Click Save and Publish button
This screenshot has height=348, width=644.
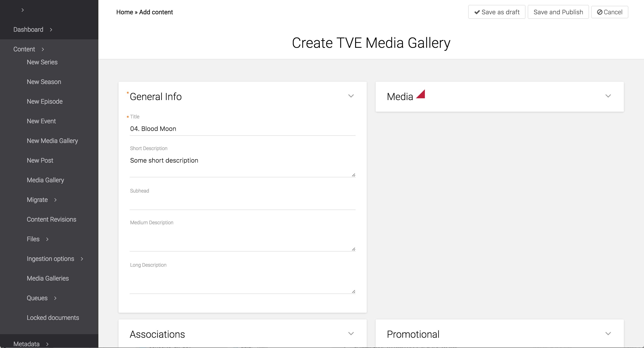point(558,12)
